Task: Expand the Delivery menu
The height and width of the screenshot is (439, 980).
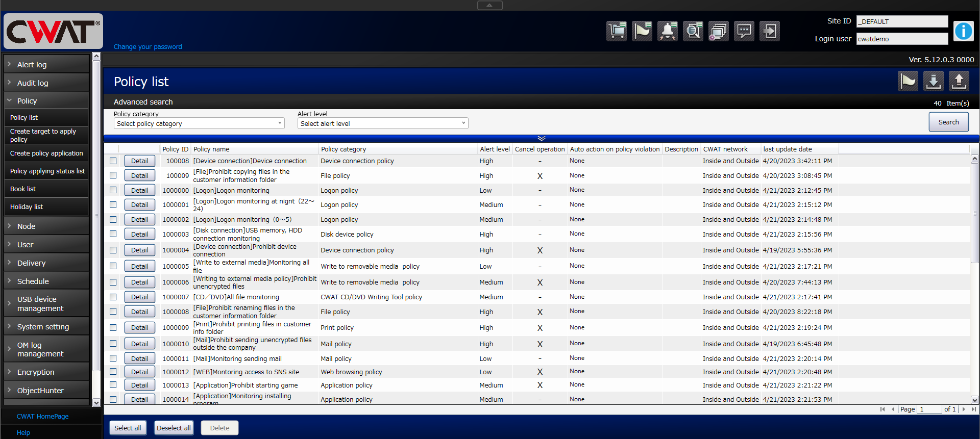Action: coord(46,263)
